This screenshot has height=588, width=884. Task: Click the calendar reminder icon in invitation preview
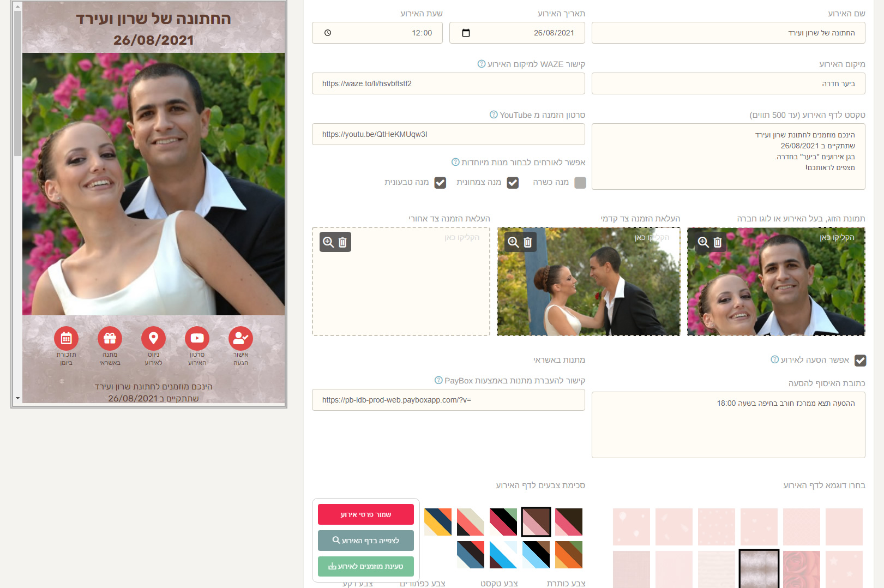pos(66,339)
